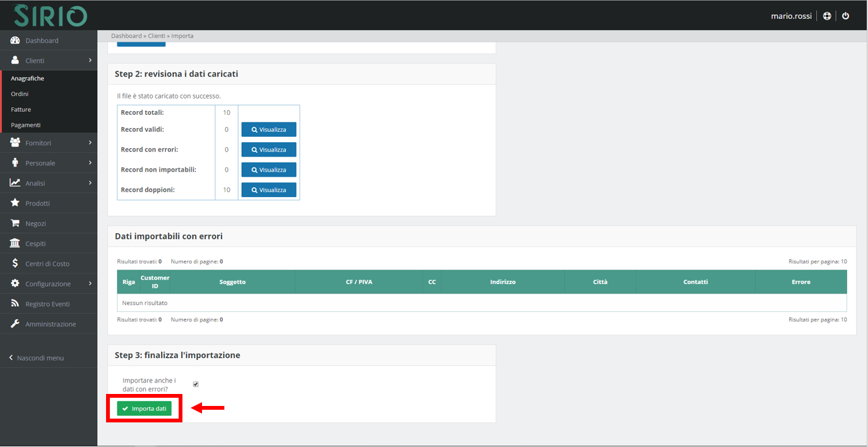This screenshot has width=868, height=447.
Task: Click the Soggetto column header
Action: 232,282
